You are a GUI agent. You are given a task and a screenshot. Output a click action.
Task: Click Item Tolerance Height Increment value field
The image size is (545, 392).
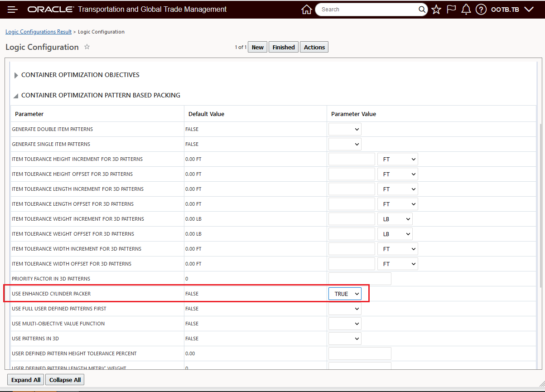[352, 159]
